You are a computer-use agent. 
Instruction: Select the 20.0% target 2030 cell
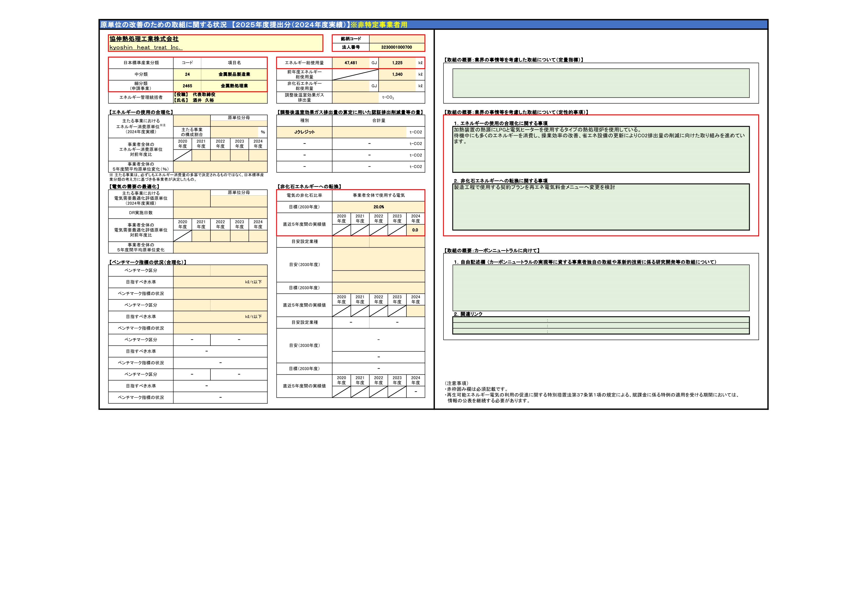point(378,207)
